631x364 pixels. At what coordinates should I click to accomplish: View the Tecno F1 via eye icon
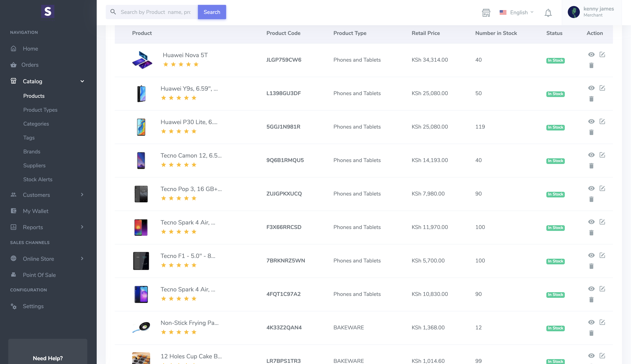click(591, 256)
